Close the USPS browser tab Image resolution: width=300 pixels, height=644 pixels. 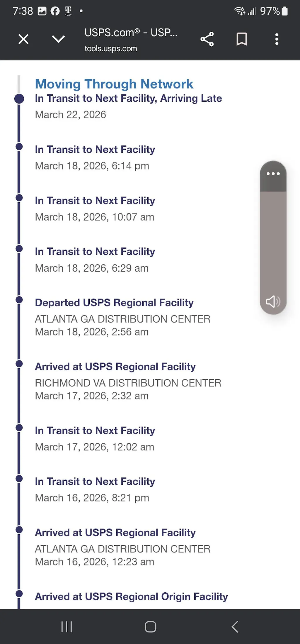(23, 39)
